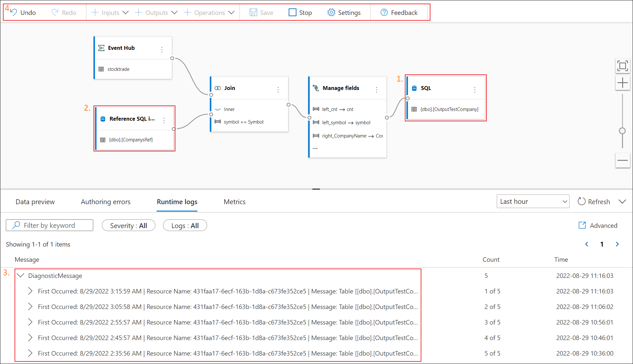Image resolution: width=633 pixels, height=364 pixels.
Task: Open the Logs filter pill
Action: tap(185, 226)
